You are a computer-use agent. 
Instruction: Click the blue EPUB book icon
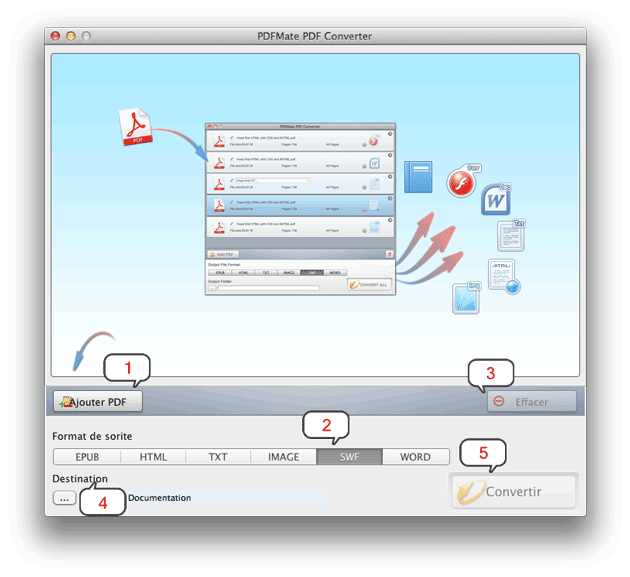pos(417,176)
